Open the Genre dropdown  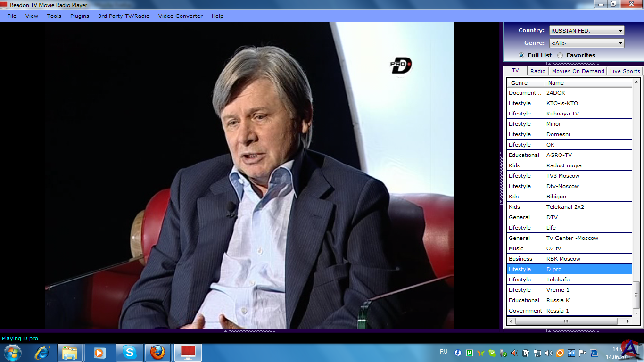586,43
